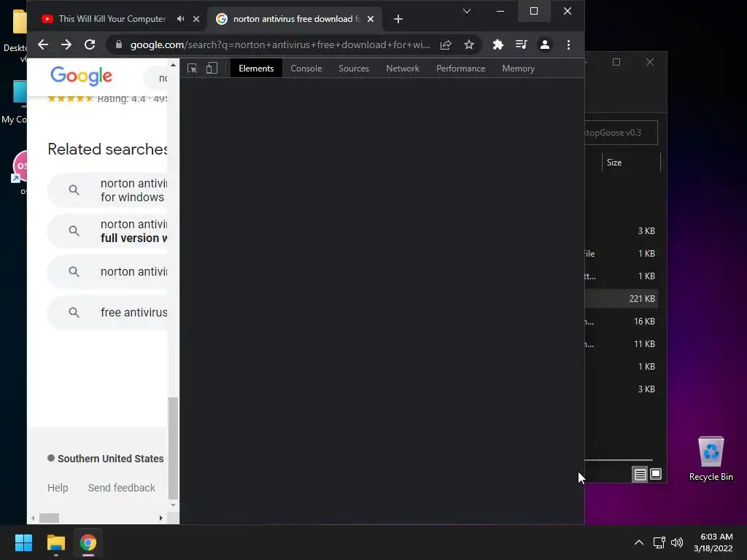Viewport: 747px width, 560px height.
Task: Click the horizontal scrollbar thumb
Action: pos(49,518)
